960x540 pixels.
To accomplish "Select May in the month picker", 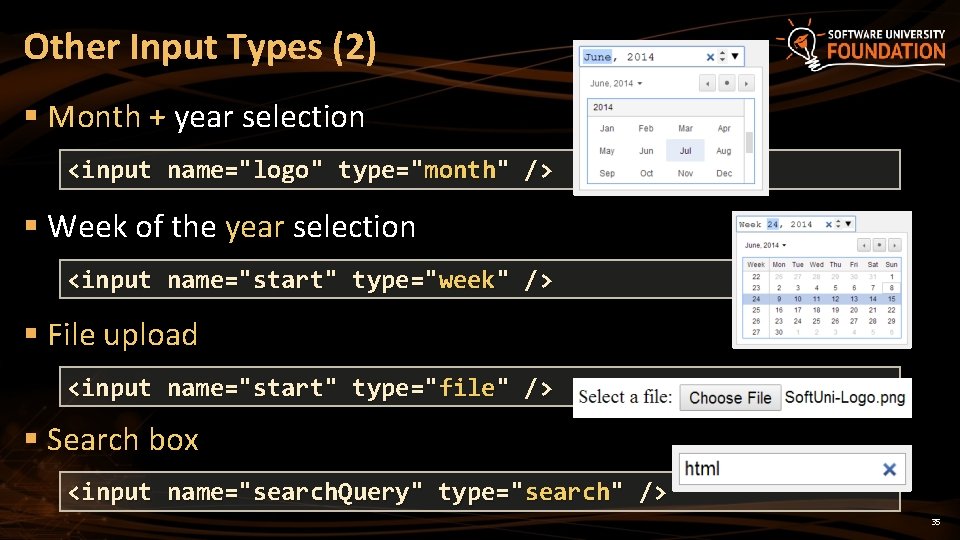I will tap(607, 151).
